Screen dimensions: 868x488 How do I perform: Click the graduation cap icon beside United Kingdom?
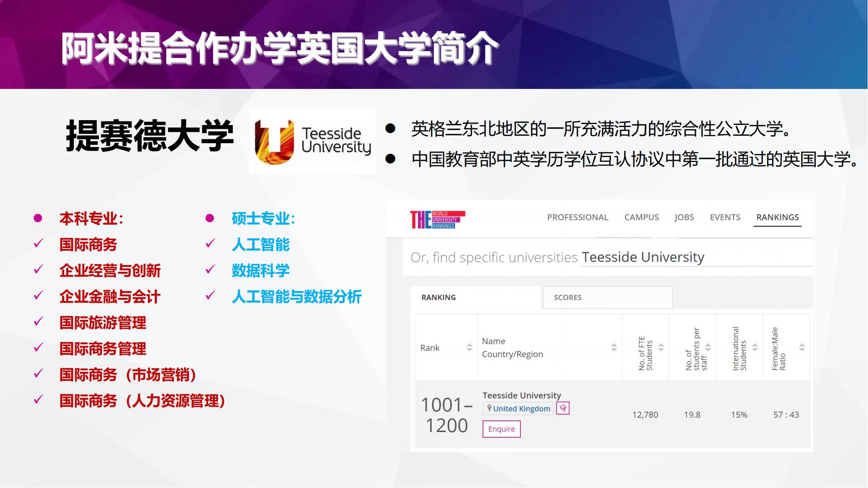[563, 408]
